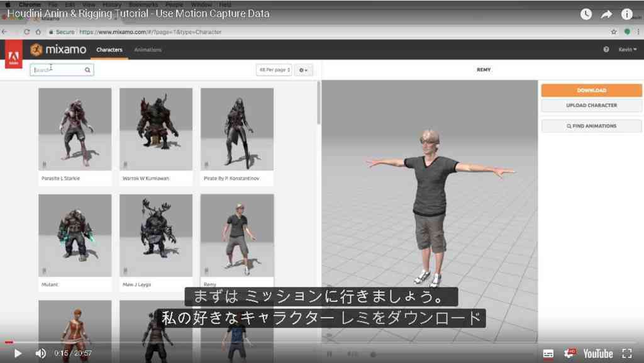This screenshot has width=644, height=363.
Task: Select the Remy character thumbnail
Action: click(x=237, y=235)
